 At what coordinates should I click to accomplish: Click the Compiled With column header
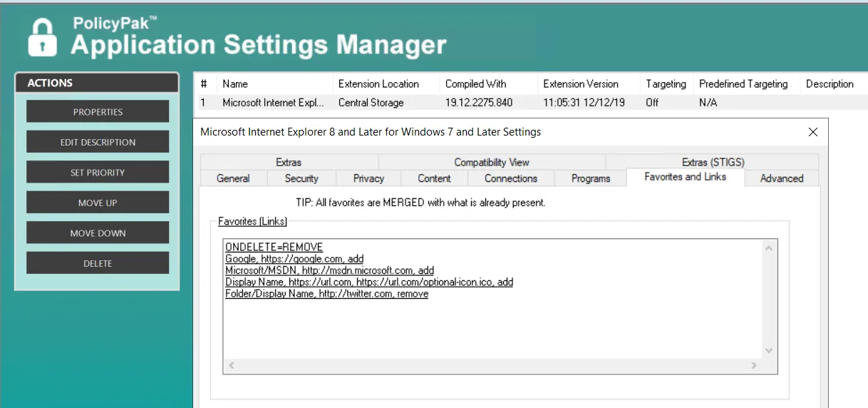point(488,84)
